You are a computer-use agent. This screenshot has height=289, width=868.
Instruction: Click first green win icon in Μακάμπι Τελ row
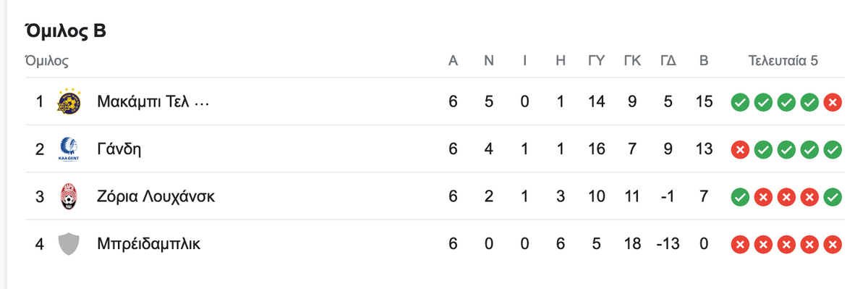tap(739, 102)
